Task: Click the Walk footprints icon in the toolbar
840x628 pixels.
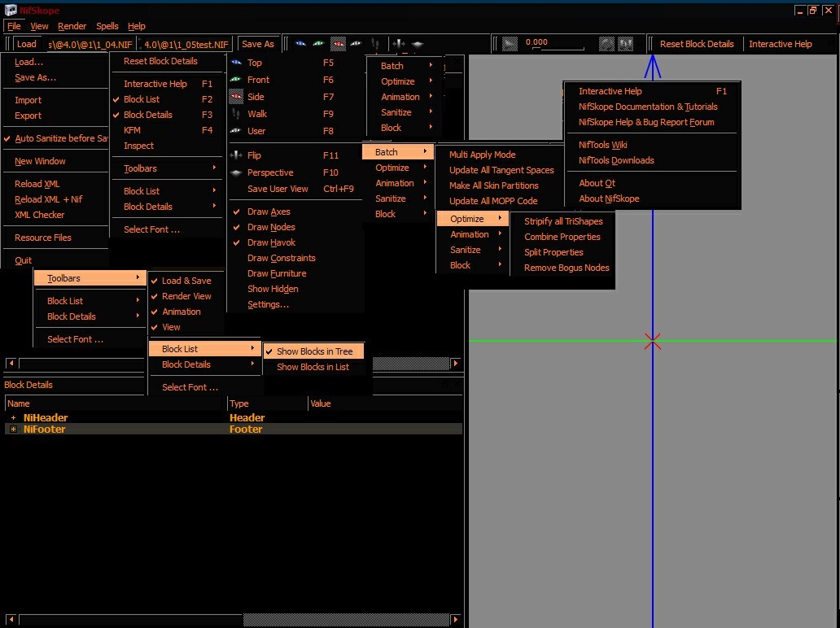Action: [374, 44]
